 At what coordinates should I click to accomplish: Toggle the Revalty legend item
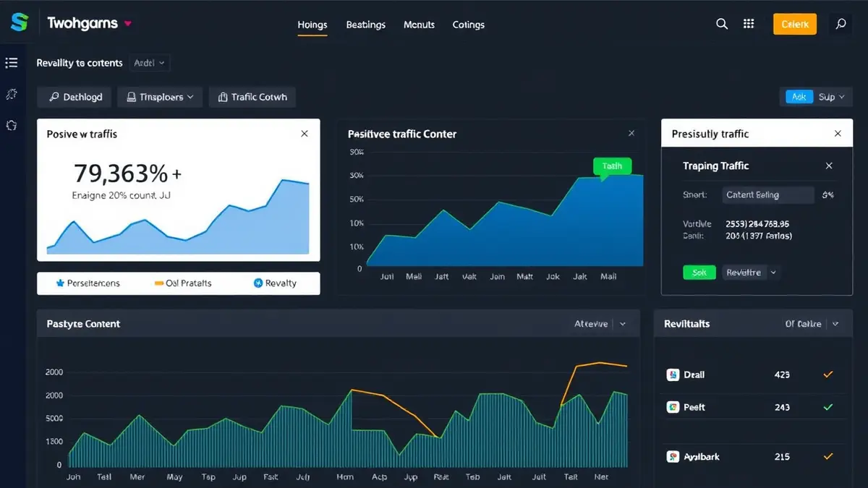click(275, 283)
